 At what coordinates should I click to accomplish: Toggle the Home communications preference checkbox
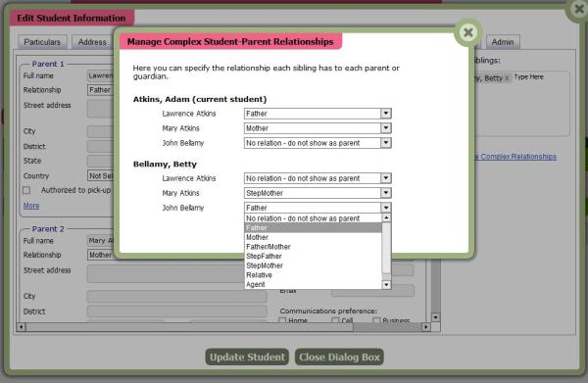pyautogui.click(x=282, y=320)
